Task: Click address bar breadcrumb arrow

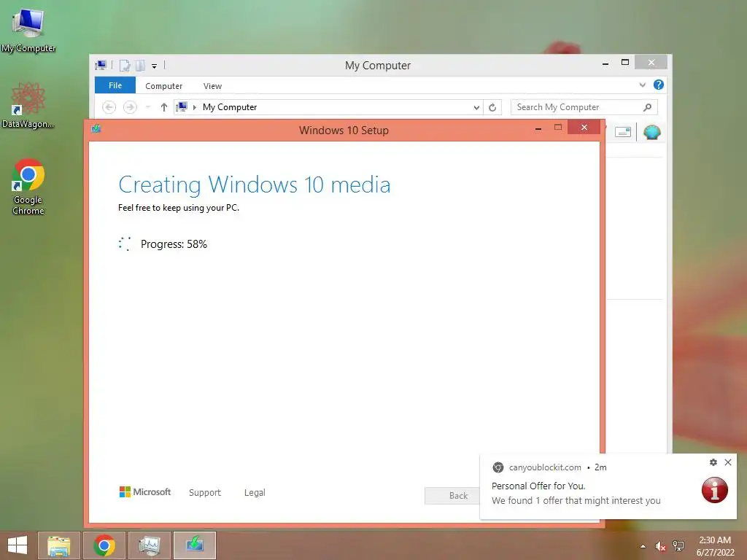Action: (194, 108)
